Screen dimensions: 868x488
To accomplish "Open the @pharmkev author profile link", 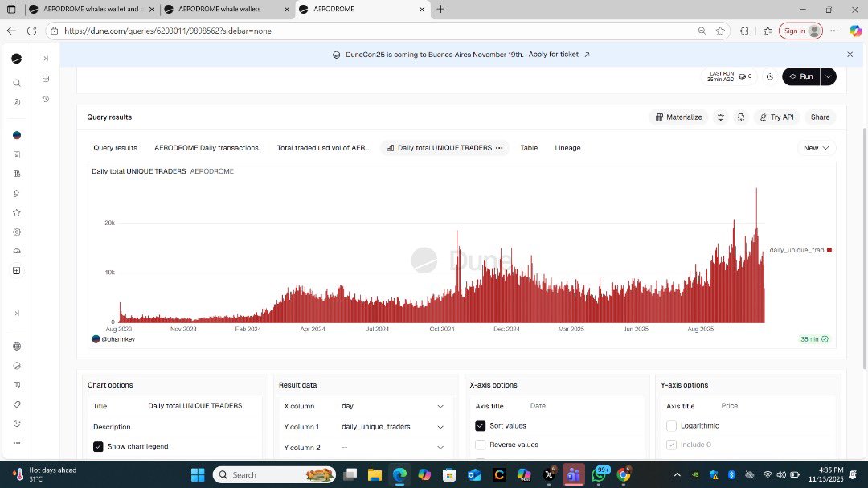I will pyautogui.click(x=118, y=339).
